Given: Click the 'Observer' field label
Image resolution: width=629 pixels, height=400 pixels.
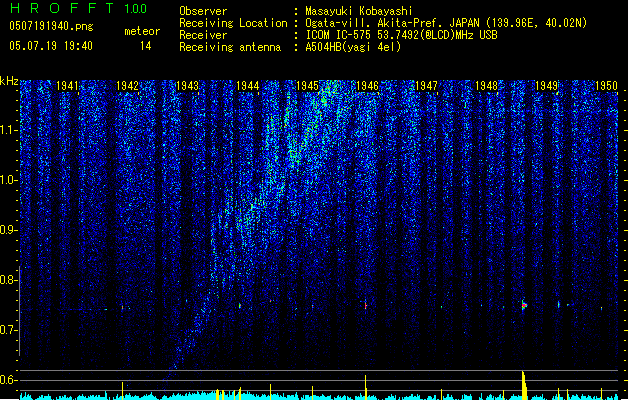Looking at the screenshot, I should [x=203, y=11].
